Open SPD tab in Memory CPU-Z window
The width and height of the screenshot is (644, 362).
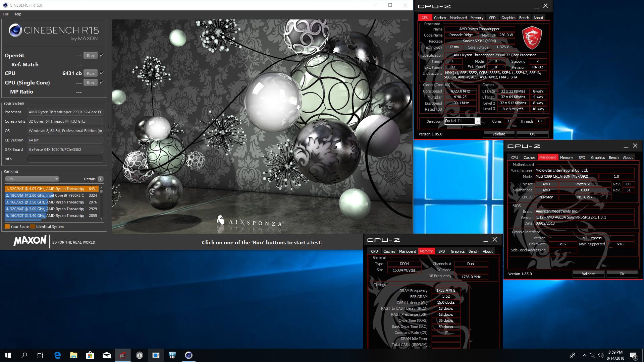pyautogui.click(x=441, y=251)
